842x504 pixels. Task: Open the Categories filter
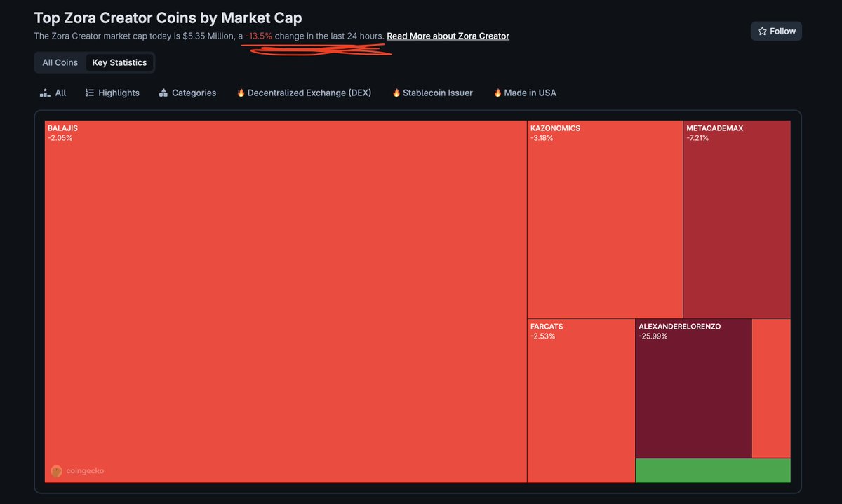(x=187, y=93)
